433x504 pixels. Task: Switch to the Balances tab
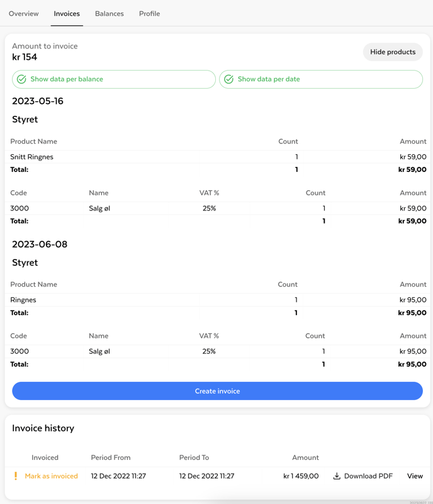[110, 13]
